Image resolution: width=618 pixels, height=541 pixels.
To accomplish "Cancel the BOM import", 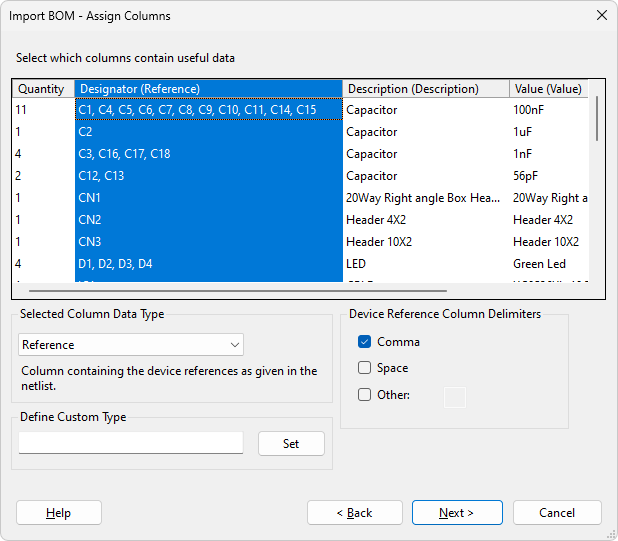I will pyautogui.click(x=557, y=513).
